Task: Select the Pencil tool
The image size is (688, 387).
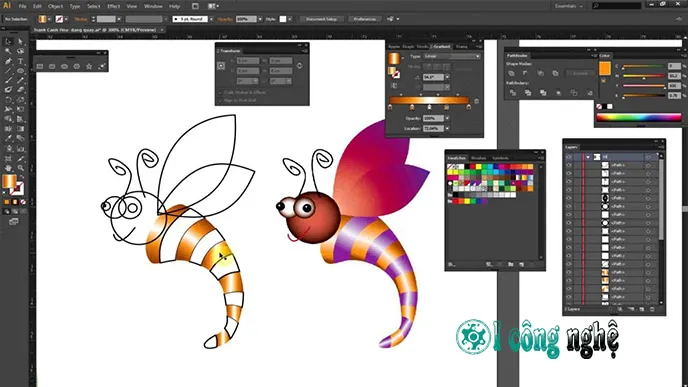Action: (x=20, y=80)
